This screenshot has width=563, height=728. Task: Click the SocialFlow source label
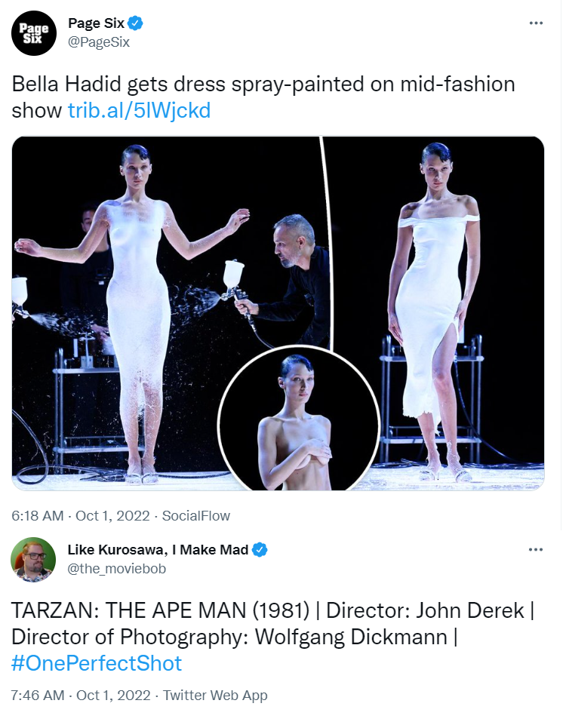[x=196, y=516]
